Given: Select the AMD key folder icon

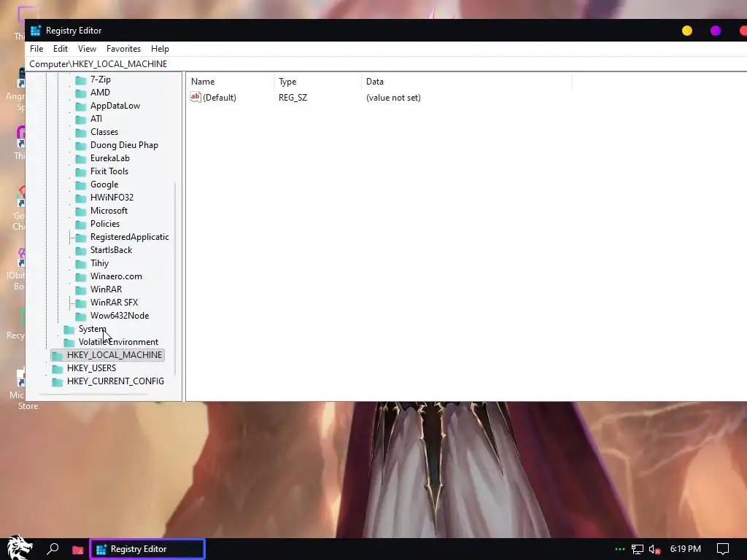Looking at the screenshot, I should 81,93.
